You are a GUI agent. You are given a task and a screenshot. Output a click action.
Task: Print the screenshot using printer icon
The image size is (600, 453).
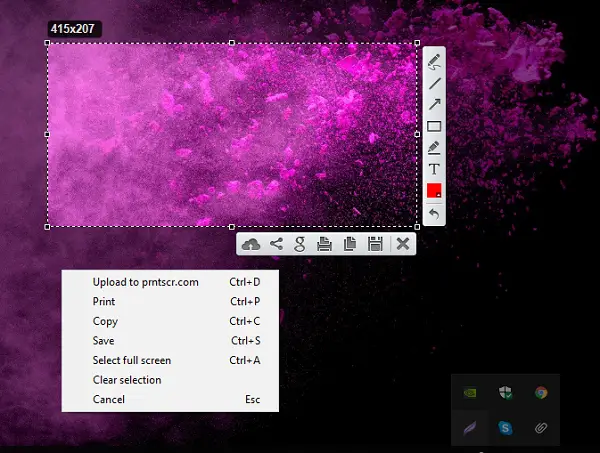(x=324, y=244)
